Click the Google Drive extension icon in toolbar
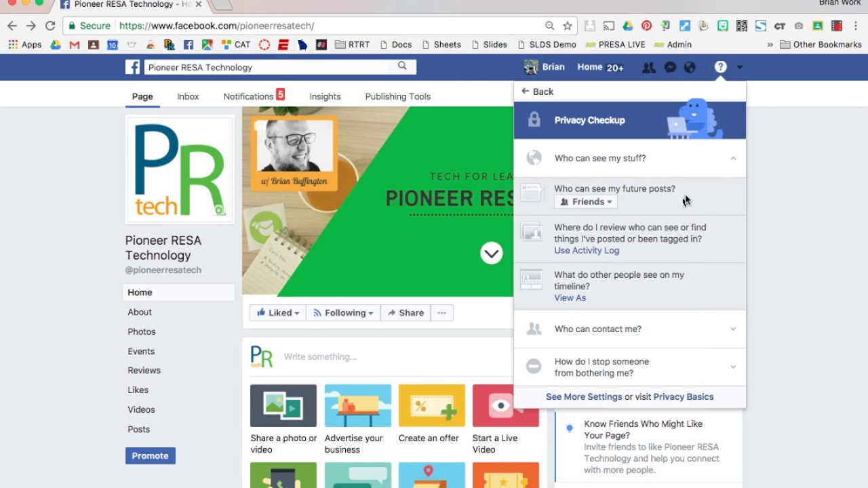Viewport: 868px width, 488px height. click(627, 26)
